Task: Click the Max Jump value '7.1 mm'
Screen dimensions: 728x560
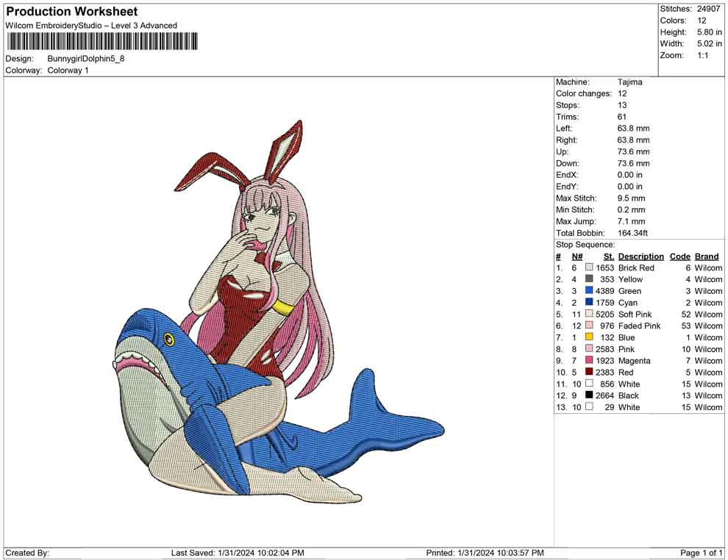Action: click(x=632, y=221)
